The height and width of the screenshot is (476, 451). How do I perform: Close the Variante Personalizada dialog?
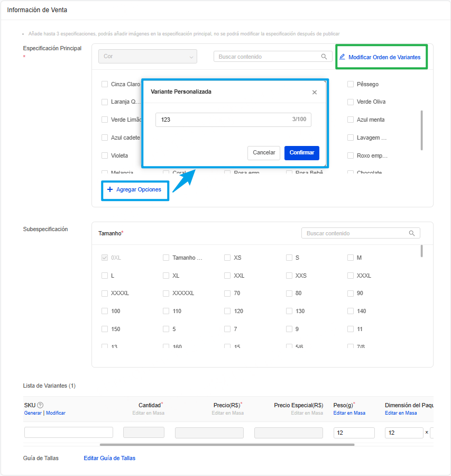pyautogui.click(x=315, y=92)
